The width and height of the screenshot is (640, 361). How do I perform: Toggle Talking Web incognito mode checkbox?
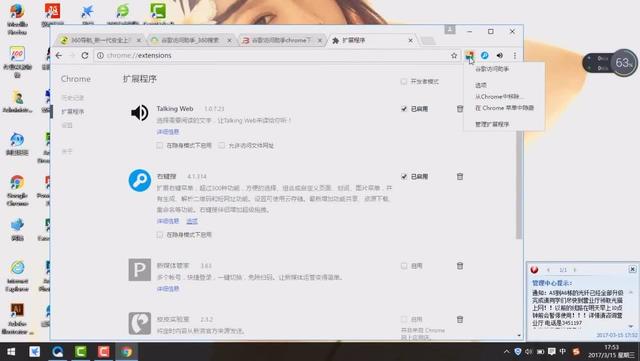click(160, 145)
